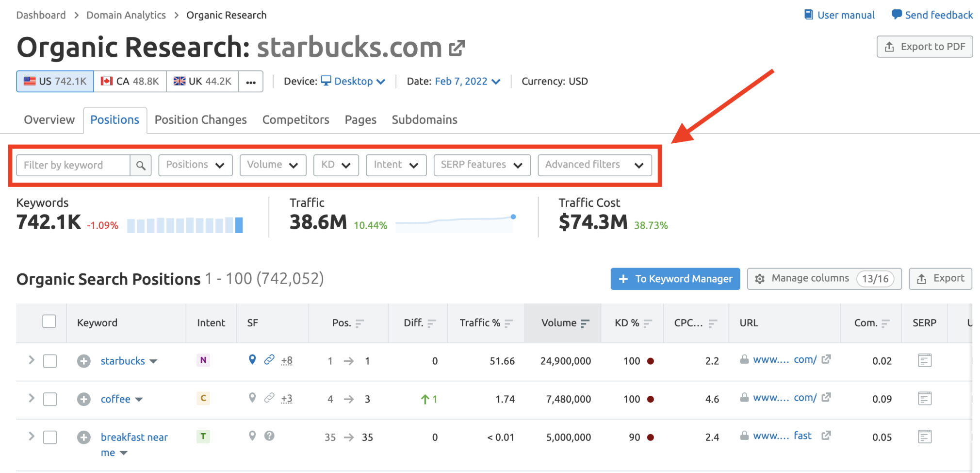Expand the coffee row details chevron
This screenshot has width=980, height=473.
tap(32, 398)
